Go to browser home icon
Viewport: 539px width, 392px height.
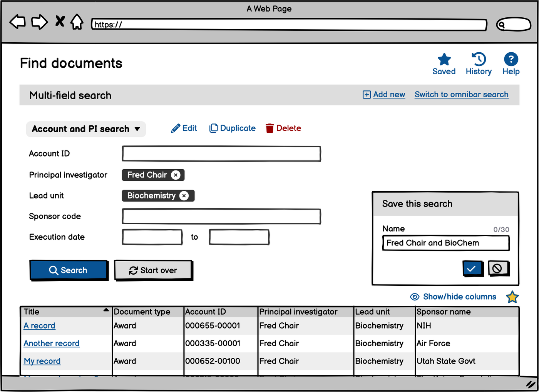[77, 22]
